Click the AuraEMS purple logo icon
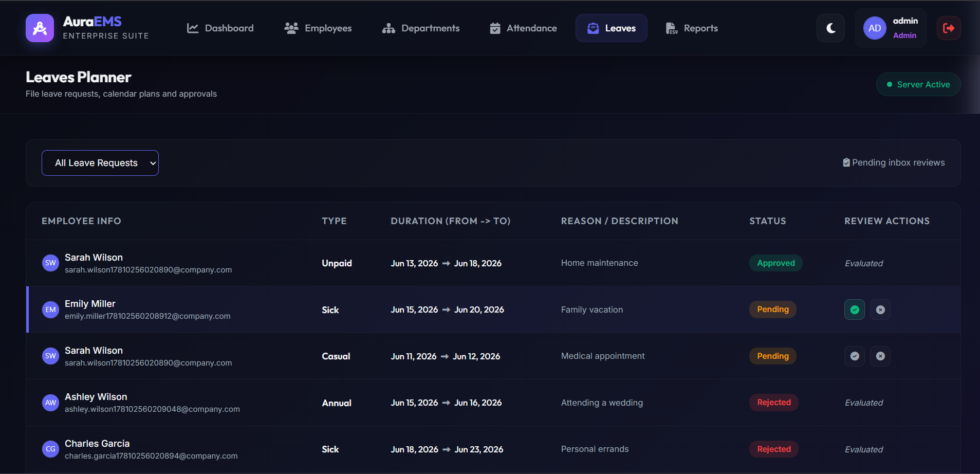The image size is (980, 474). click(x=40, y=28)
